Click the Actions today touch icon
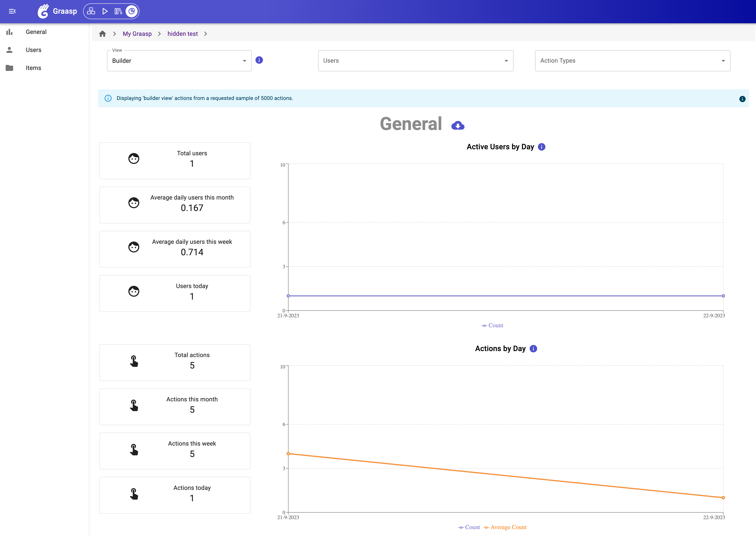The width and height of the screenshot is (756, 536). click(x=134, y=494)
